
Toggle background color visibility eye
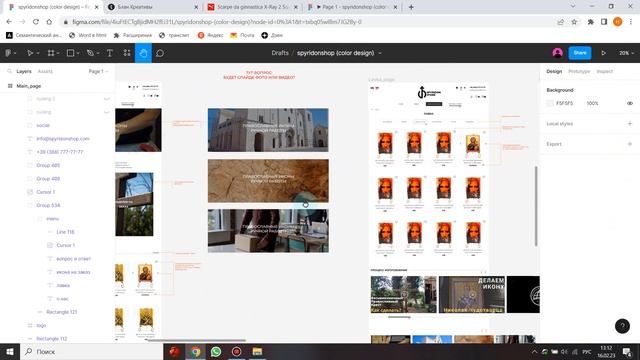point(630,103)
